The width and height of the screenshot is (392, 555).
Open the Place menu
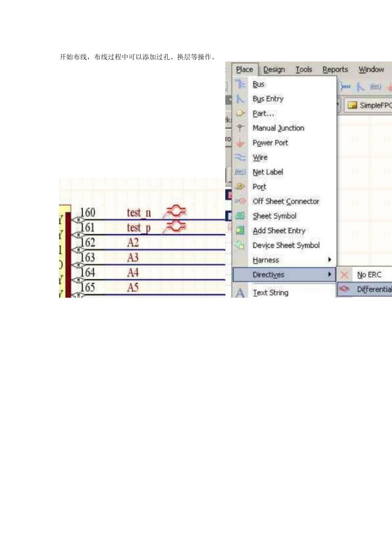click(245, 69)
